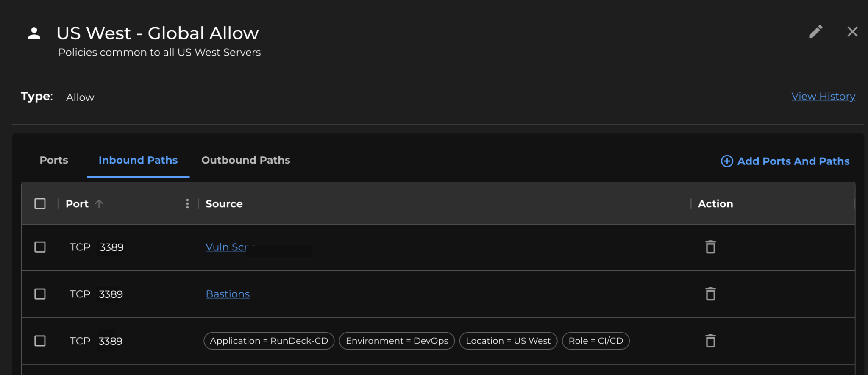Image resolution: width=868 pixels, height=375 pixels.
Task: Select the Inbound Paths tab
Action: coord(138,160)
